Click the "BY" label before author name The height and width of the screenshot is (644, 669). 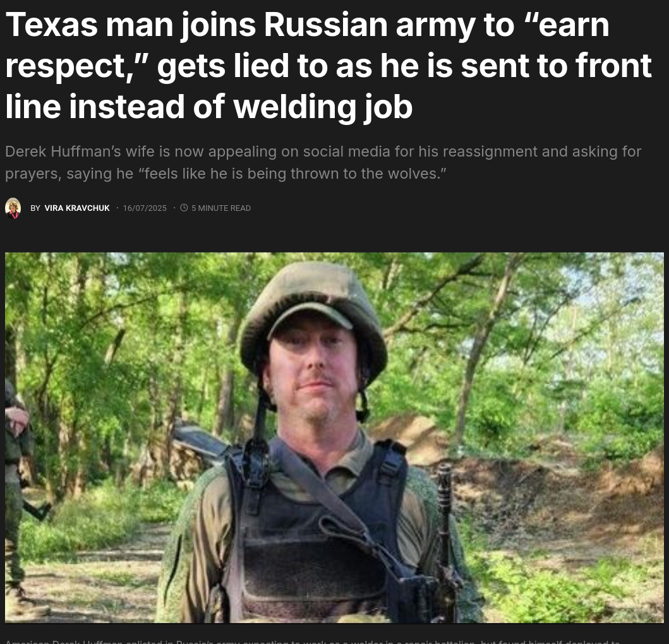coord(35,208)
